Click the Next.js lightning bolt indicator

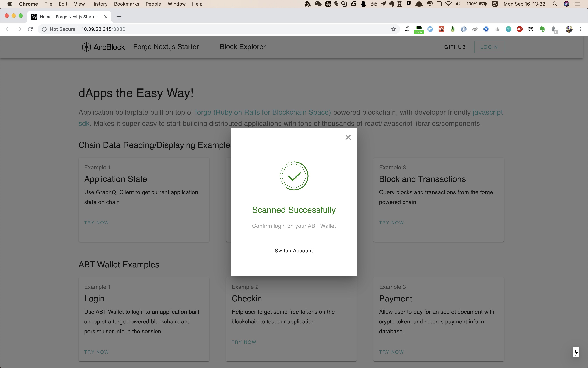576,352
